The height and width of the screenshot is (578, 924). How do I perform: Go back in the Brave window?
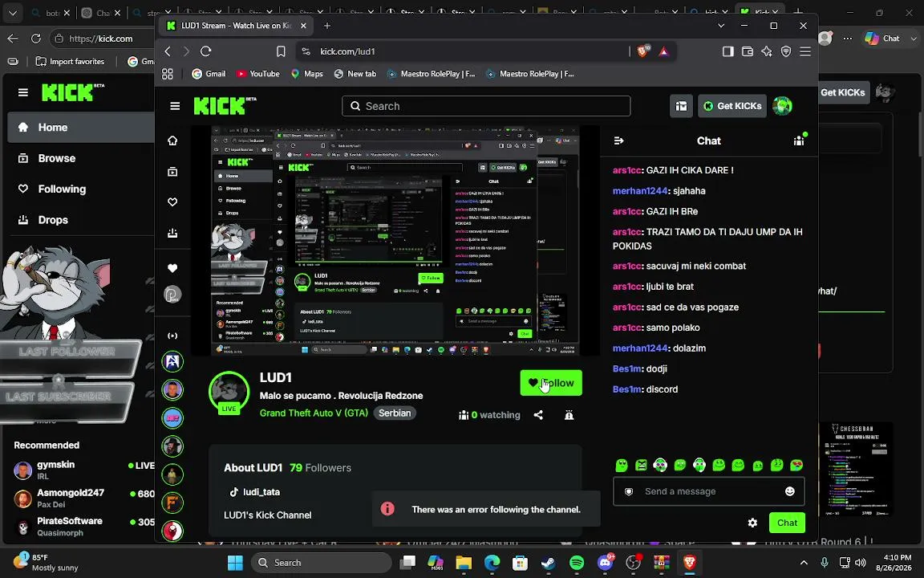[168, 52]
